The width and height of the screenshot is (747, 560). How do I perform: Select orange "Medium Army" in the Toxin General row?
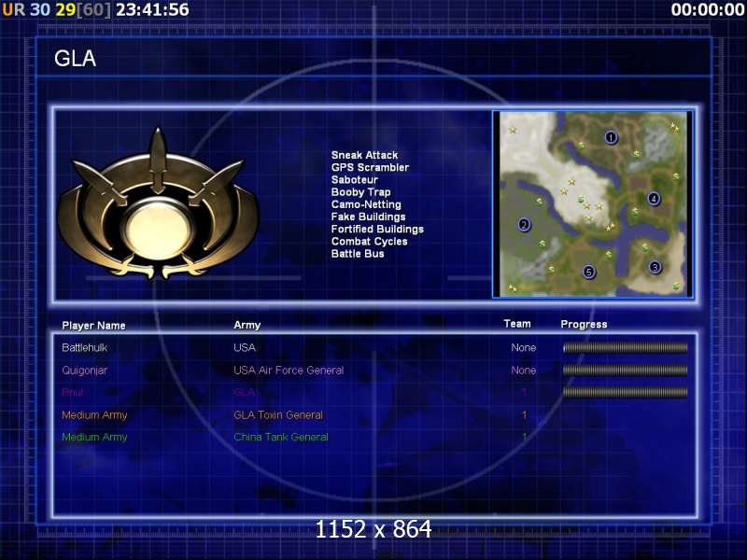point(94,415)
